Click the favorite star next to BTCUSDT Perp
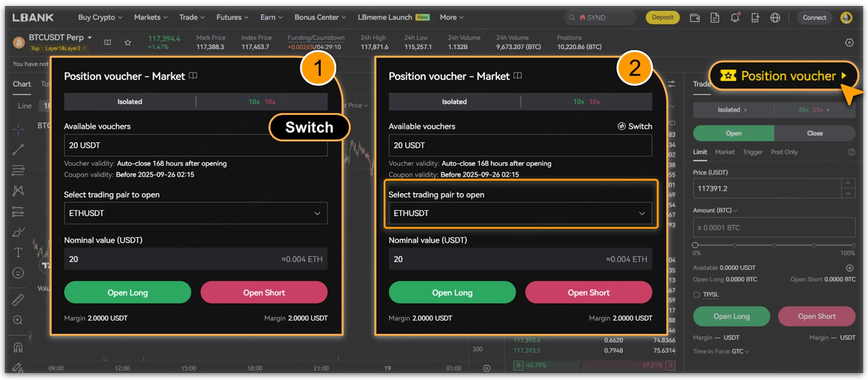 127,42
